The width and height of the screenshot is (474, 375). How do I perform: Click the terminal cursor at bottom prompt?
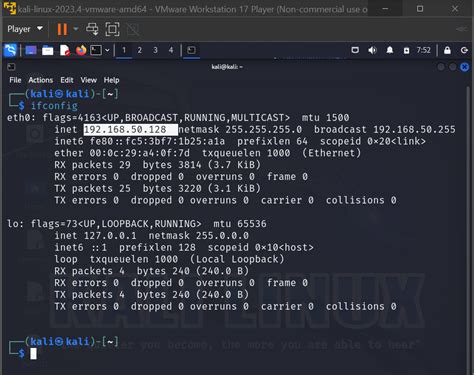click(x=33, y=354)
